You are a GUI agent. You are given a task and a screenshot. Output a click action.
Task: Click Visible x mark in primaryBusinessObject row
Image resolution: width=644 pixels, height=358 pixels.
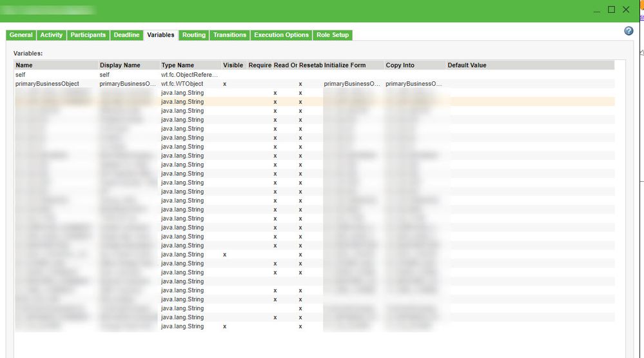pos(225,84)
